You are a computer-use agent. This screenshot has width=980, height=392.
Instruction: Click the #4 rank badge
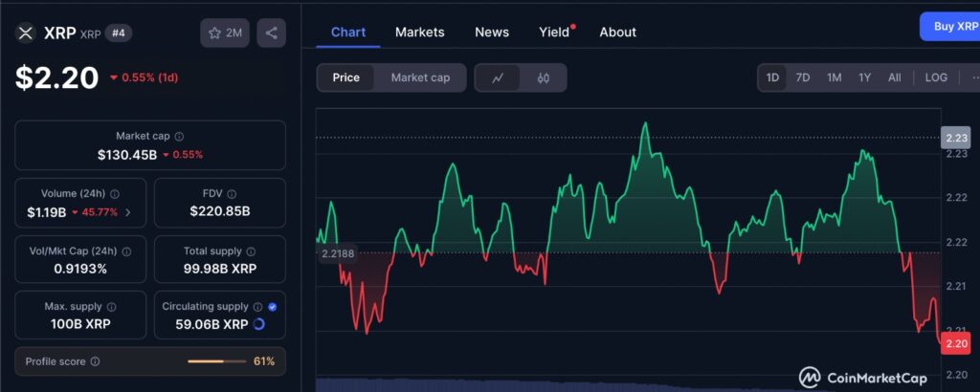click(x=118, y=33)
